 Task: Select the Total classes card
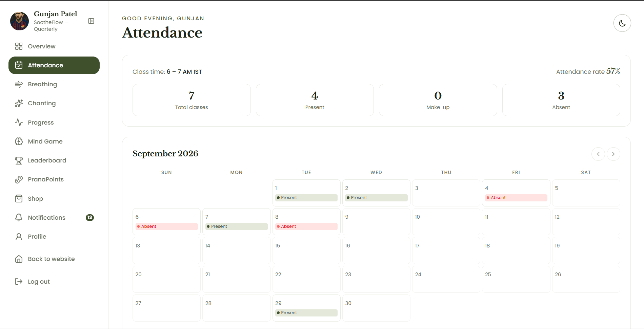(192, 100)
